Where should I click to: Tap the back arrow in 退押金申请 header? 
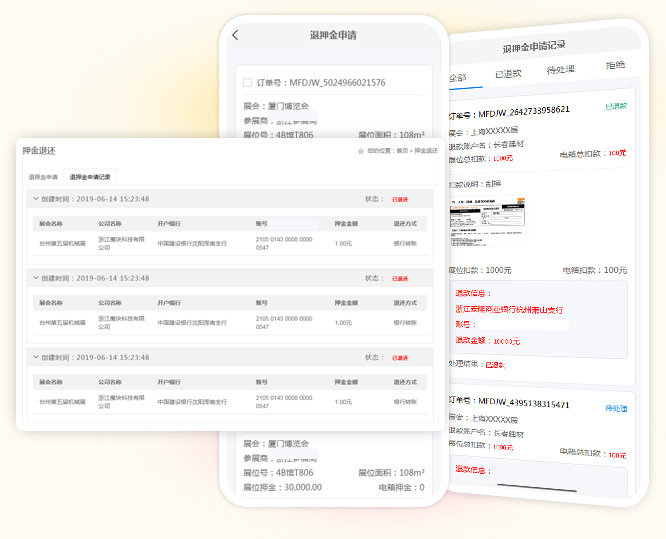pos(236,35)
